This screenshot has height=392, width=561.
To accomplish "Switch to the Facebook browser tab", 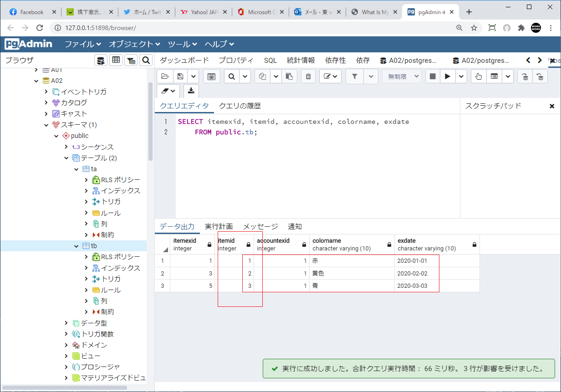I will pos(32,12).
